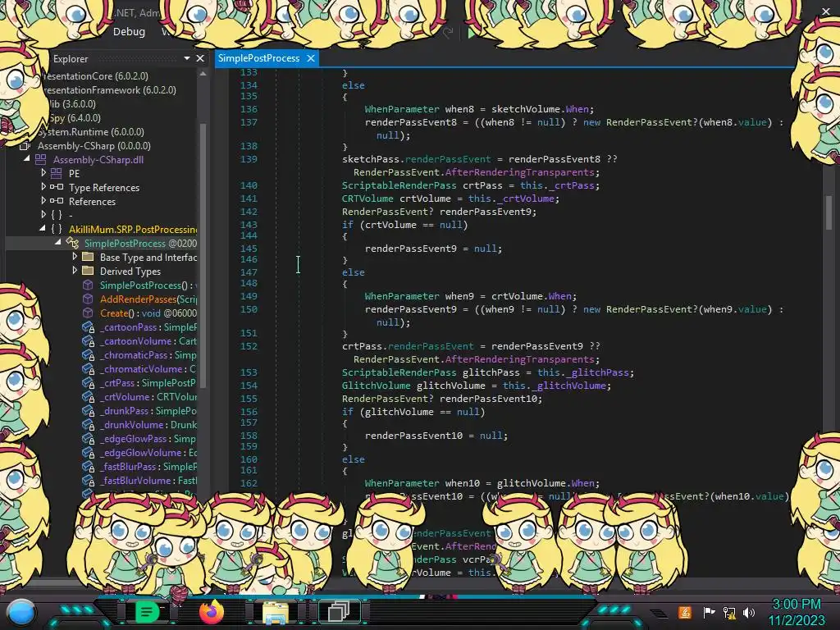
Task: Click the AddRenderPasses method icon
Action: (88, 299)
